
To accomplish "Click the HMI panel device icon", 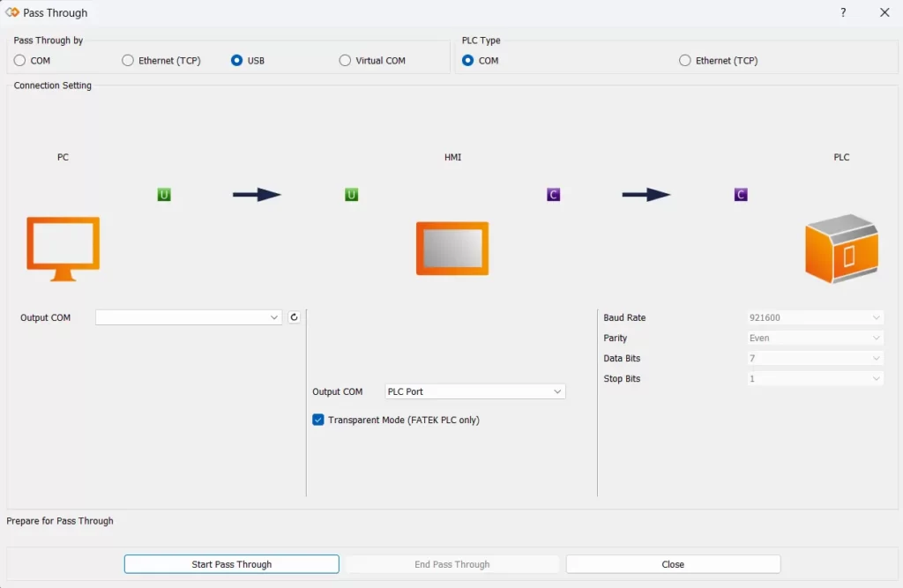I will pos(452,249).
